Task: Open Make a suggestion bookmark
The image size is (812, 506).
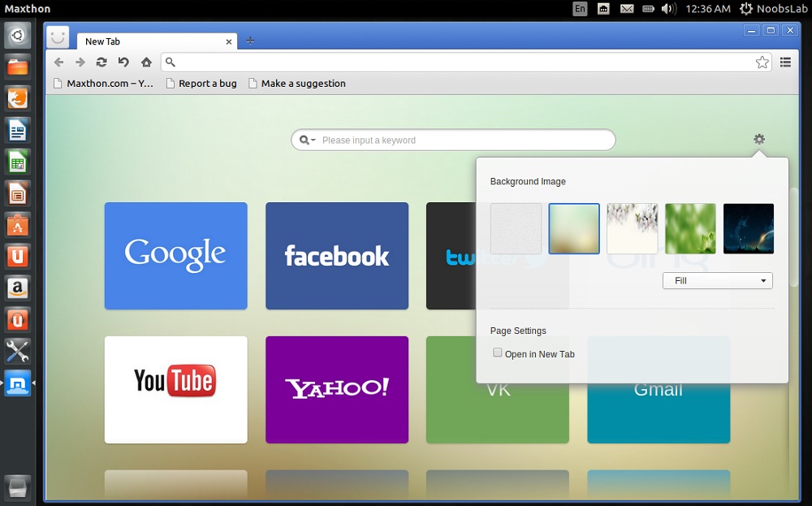Action: 297,84
